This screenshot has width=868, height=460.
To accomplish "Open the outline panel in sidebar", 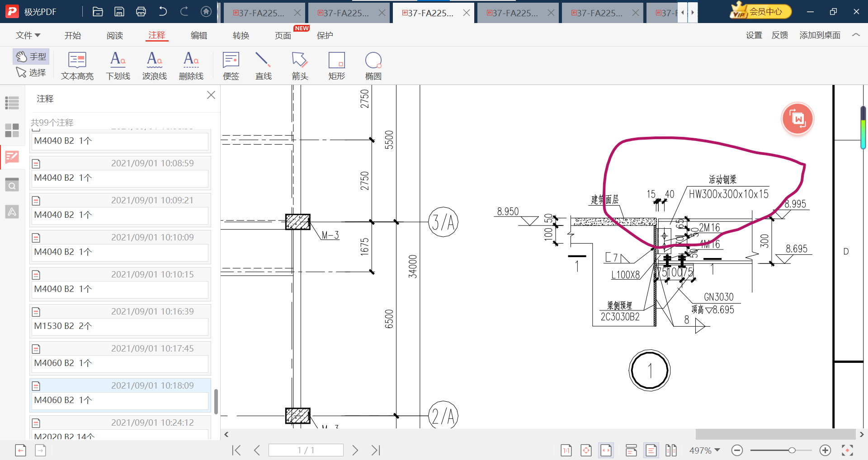I will (12, 103).
